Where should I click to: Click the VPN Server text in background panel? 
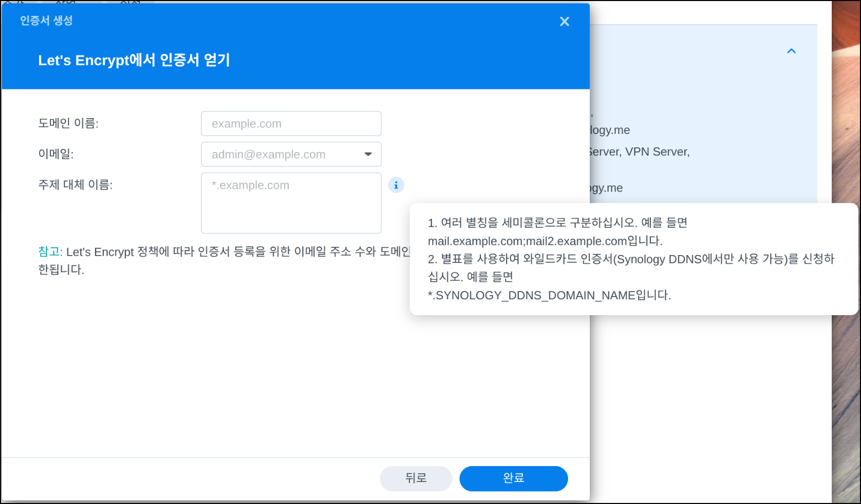click(x=657, y=152)
